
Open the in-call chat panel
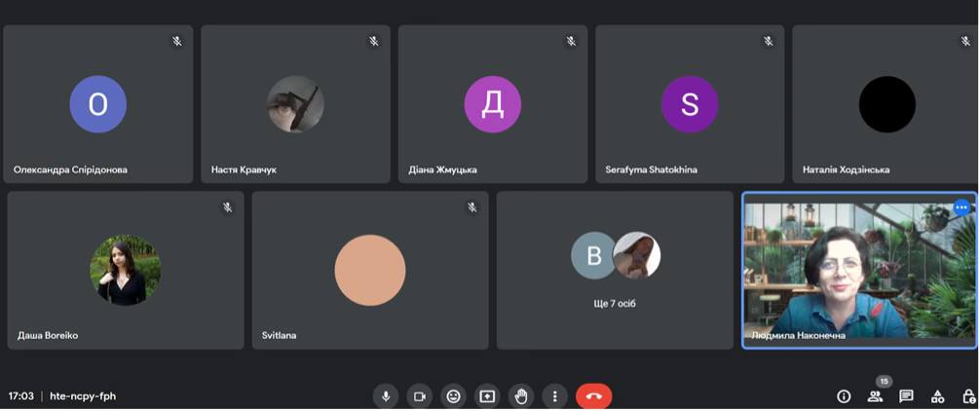[x=906, y=396]
